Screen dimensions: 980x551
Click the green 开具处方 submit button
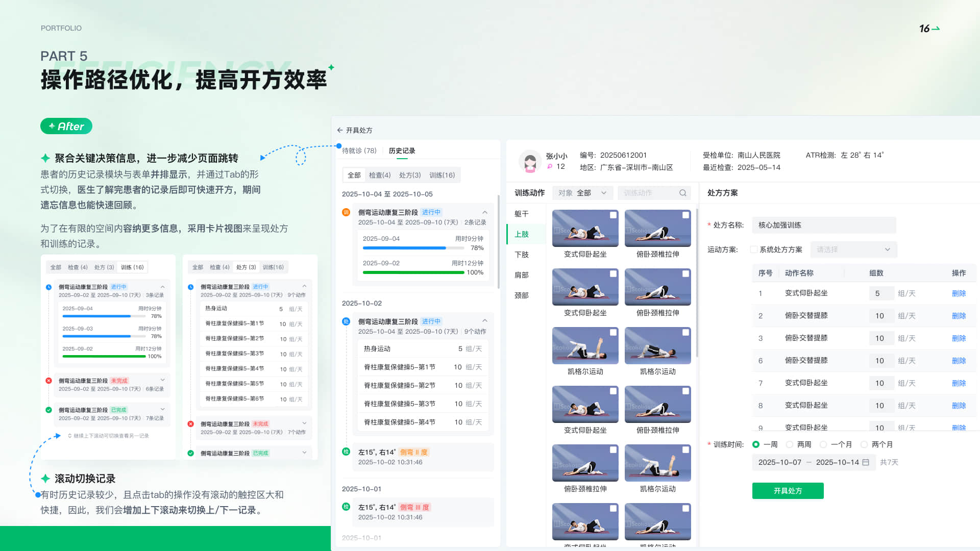click(788, 491)
